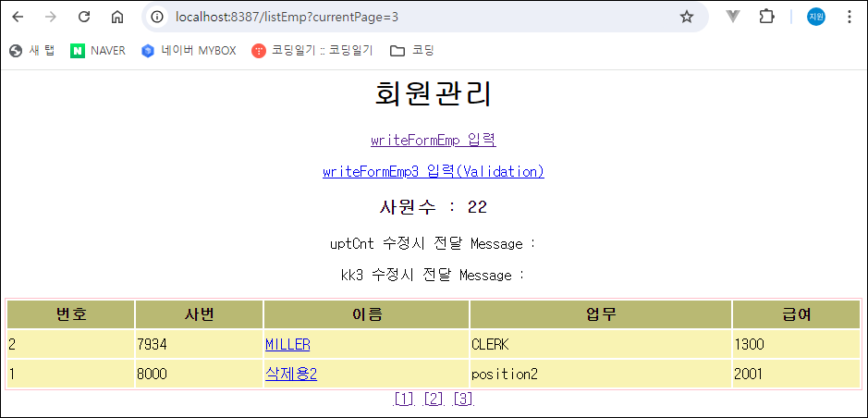Click the 회원관리 page heading
The width and height of the screenshot is (868, 418).
point(434,94)
